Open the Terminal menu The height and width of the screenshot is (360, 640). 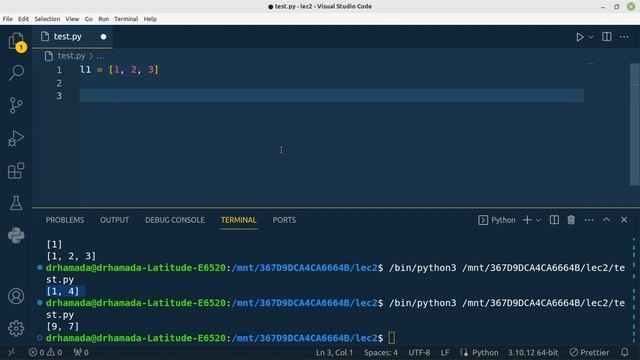[x=126, y=19]
